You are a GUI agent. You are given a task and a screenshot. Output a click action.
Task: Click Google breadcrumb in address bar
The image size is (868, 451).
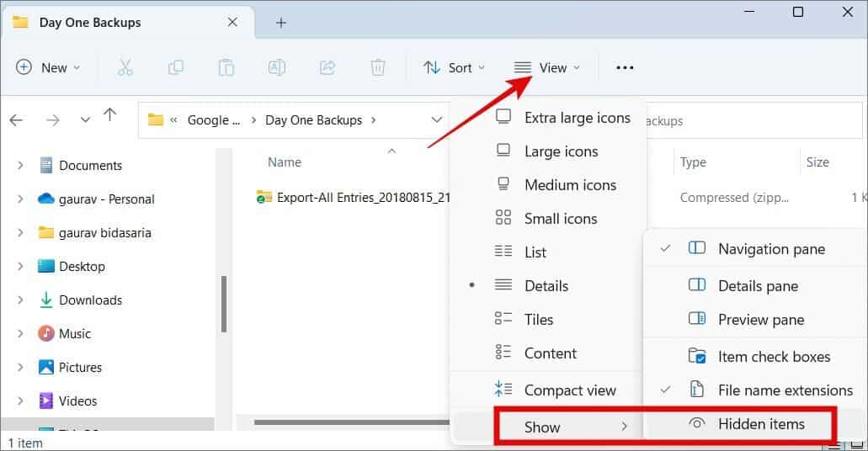214,120
